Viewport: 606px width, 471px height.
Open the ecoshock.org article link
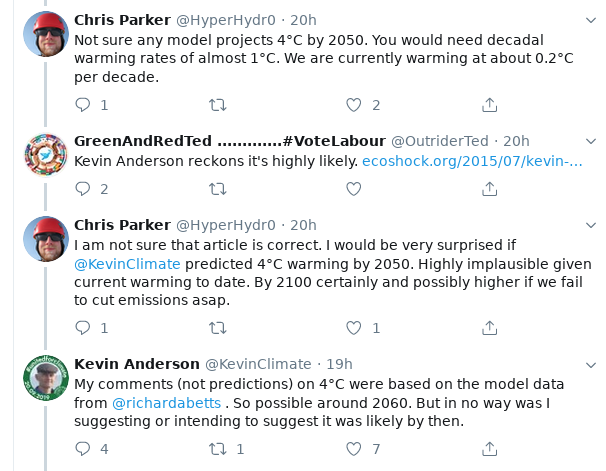[x=471, y=160]
